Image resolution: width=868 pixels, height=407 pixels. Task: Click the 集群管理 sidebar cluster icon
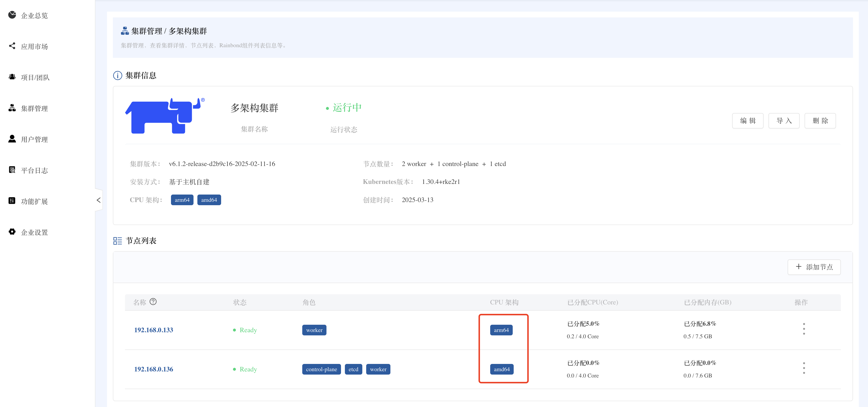[12, 108]
